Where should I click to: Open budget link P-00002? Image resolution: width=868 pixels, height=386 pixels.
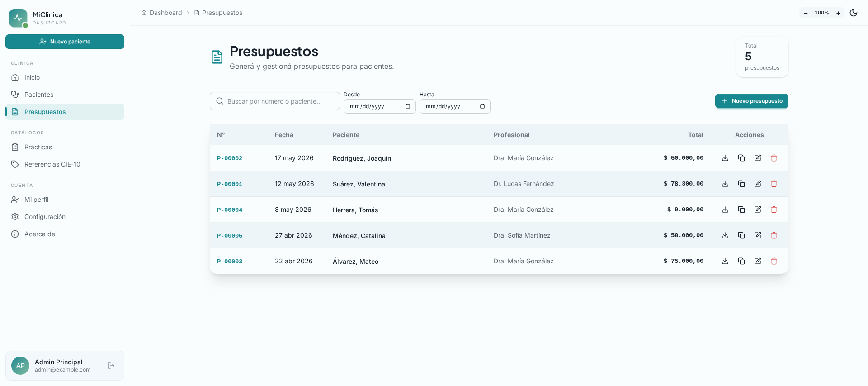[x=230, y=158]
